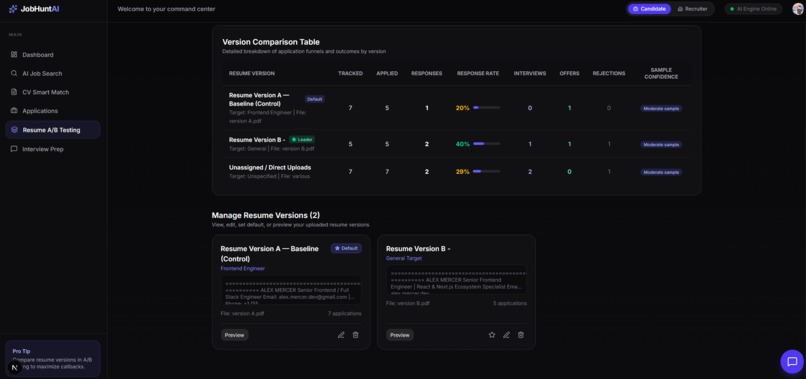Click 'File: version A.pdf' text on card
The width and height of the screenshot is (806, 379).
coord(243,313)
